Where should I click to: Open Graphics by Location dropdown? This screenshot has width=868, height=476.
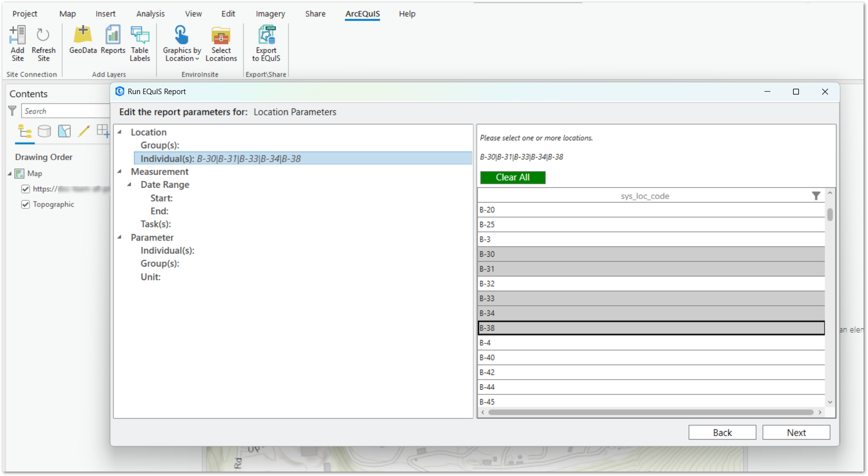[x=182, y=43]
